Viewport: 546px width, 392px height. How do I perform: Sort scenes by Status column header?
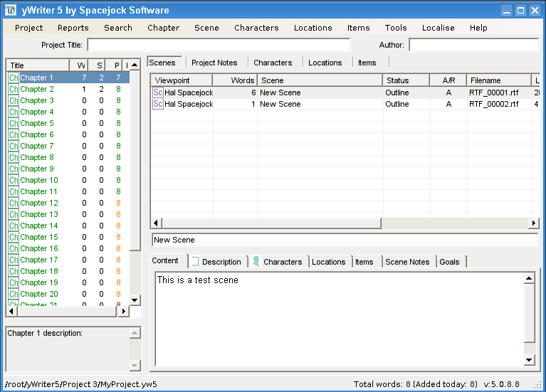point(406,80)
